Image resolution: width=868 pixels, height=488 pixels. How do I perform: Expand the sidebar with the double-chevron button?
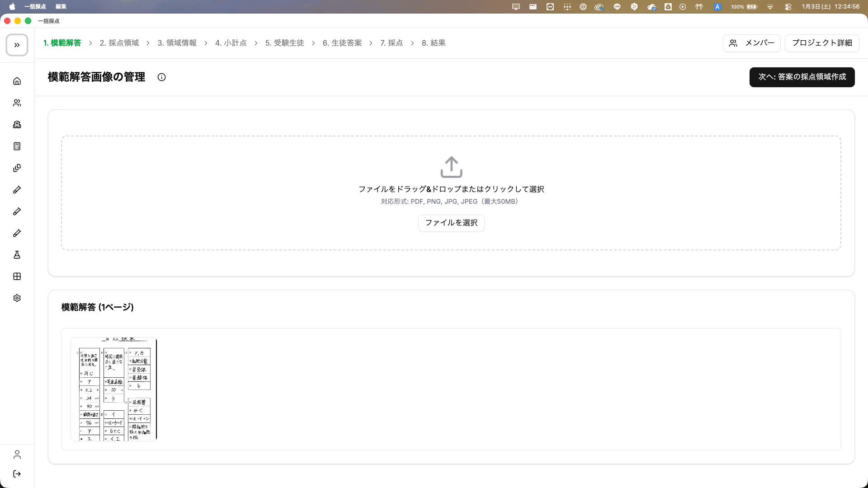pyautogui.click(x=17, y=45)
